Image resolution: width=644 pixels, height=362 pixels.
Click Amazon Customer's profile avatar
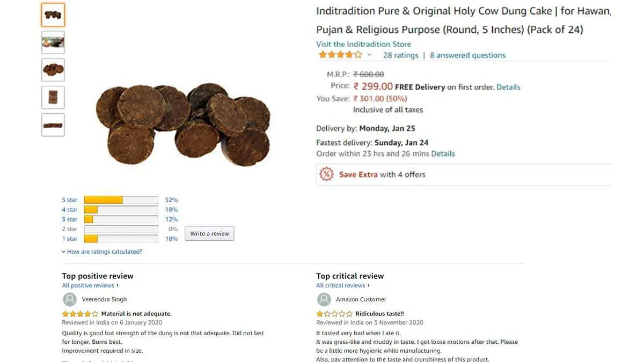point(324,299)
